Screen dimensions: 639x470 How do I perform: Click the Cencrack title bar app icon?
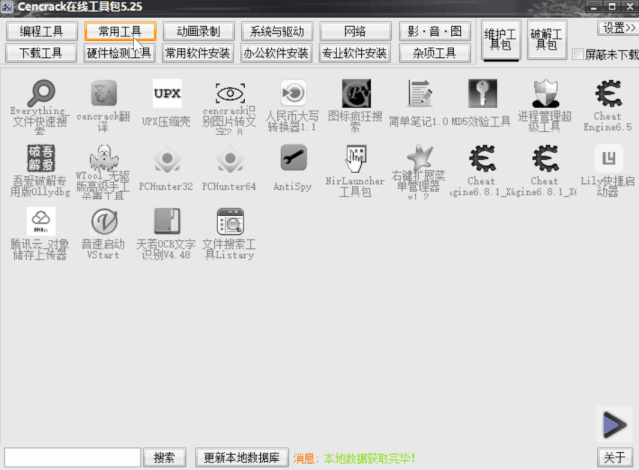(x=7, y=7)
